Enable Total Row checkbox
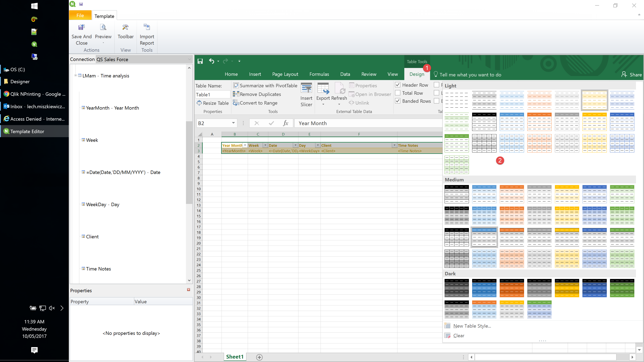Screen dimensions: 644x362 (x=397, y=93)
